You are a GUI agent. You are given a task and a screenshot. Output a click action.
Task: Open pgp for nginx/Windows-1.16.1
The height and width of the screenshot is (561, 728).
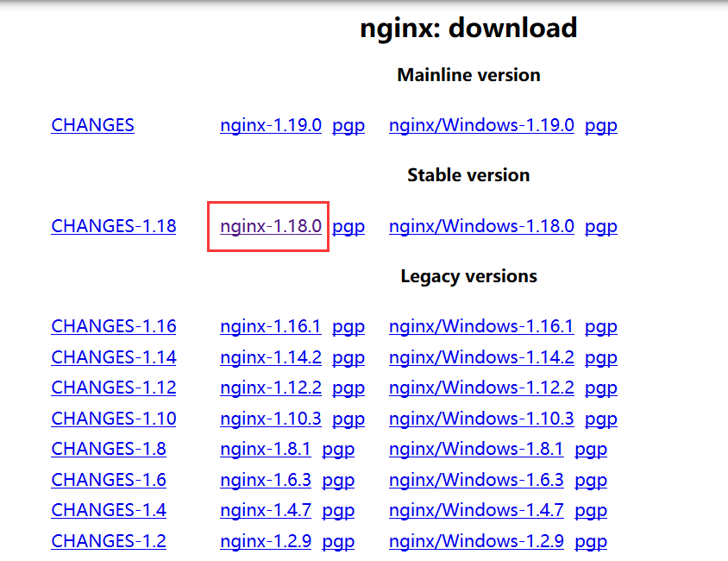[x=601, y=326]
